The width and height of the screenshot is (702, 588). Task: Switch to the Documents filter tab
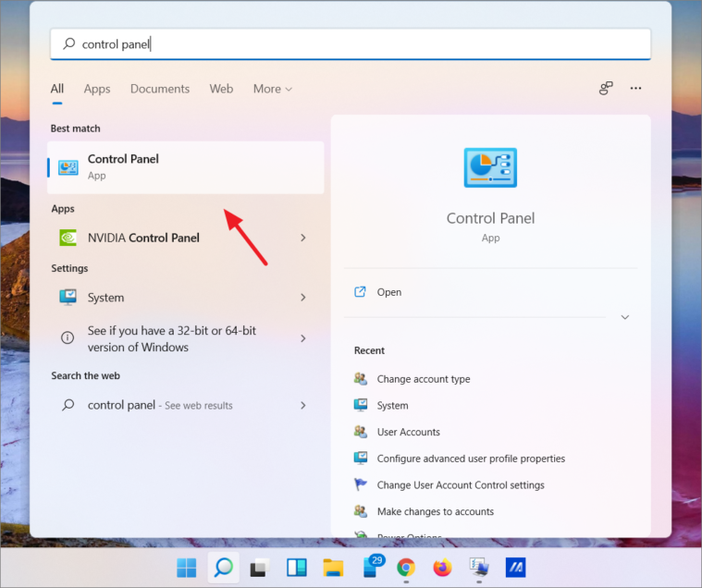click(160, 89)
